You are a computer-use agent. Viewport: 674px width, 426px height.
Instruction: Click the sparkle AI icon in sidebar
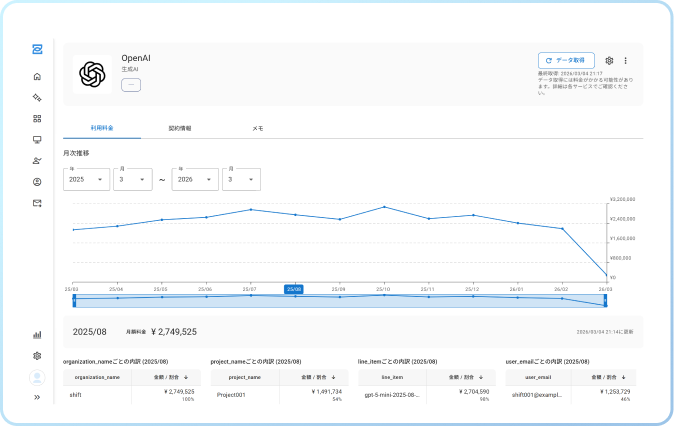point(37,97)
